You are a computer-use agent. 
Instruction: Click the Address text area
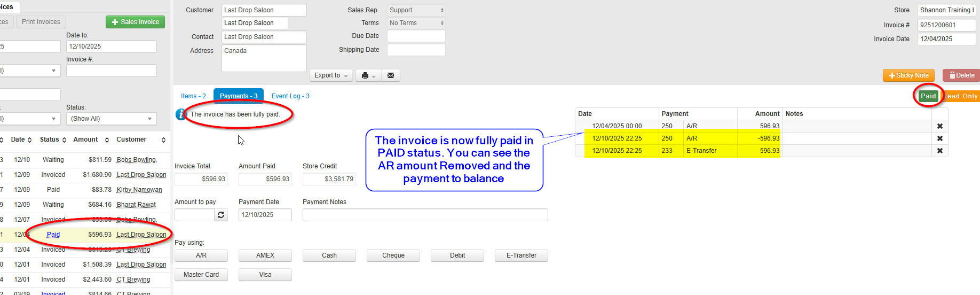click(264, 58)
